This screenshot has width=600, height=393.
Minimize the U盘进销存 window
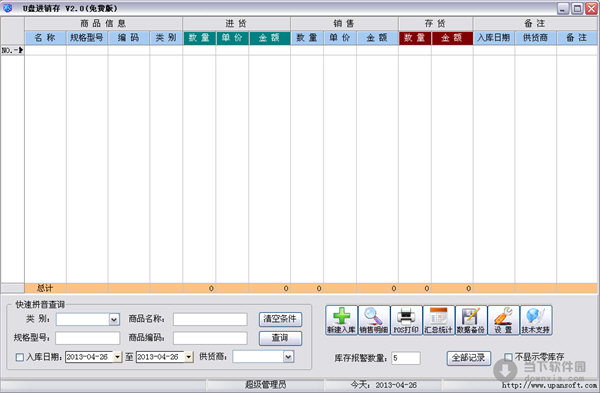(563, 8)
